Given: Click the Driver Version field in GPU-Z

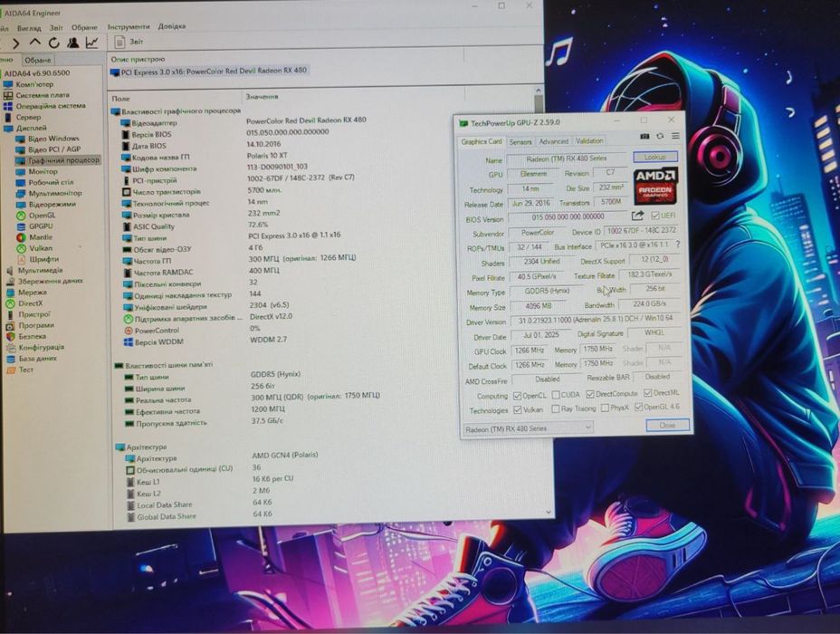Looking at the screenshot, I should pyautogui.click(x=597, y=320).
